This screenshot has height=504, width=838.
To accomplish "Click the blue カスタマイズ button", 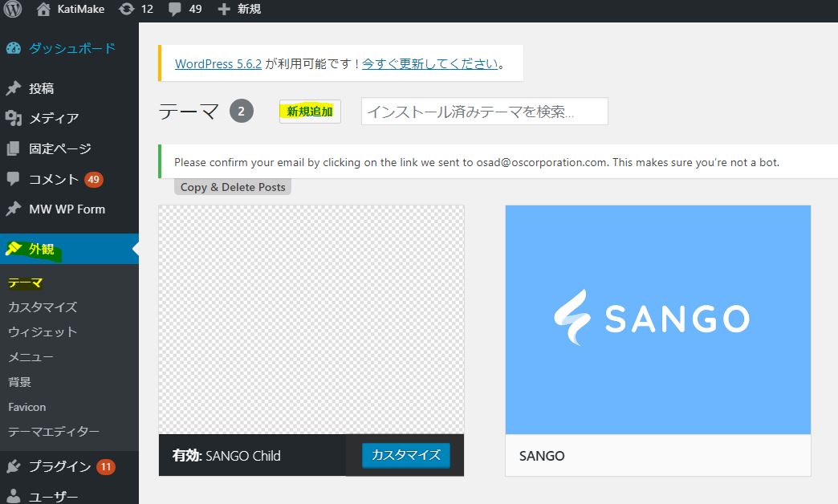I will (x=405, y=455).
